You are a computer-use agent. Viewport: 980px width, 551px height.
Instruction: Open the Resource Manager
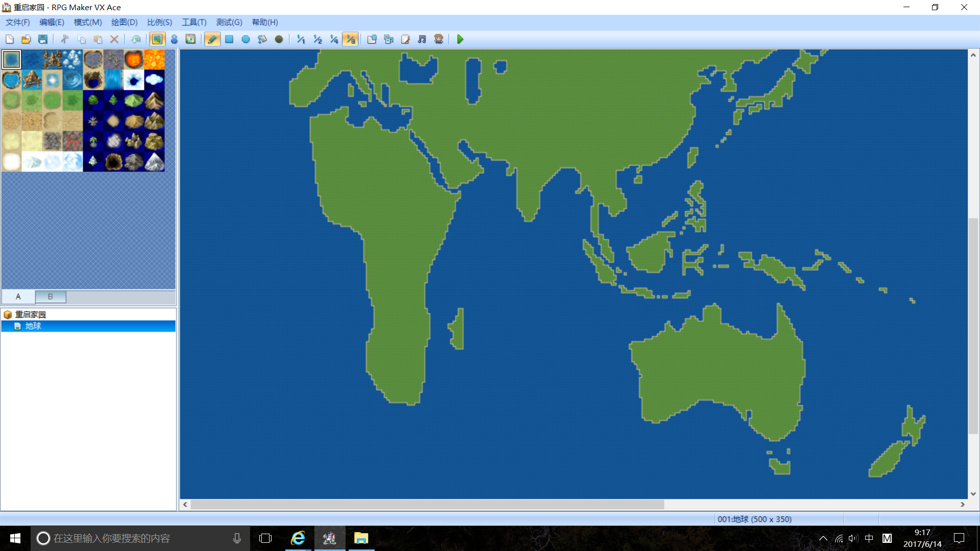pyautogui.click(x=389, y=39)
